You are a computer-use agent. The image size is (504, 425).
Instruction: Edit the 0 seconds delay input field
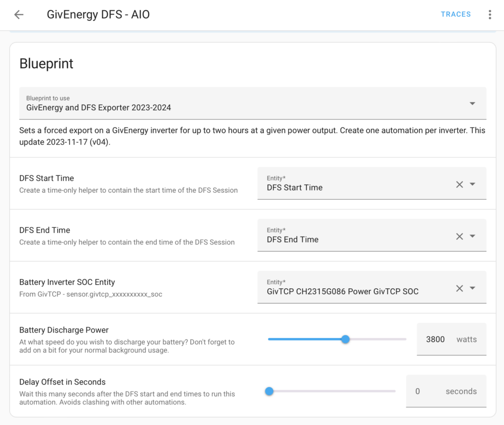point(446,391)
